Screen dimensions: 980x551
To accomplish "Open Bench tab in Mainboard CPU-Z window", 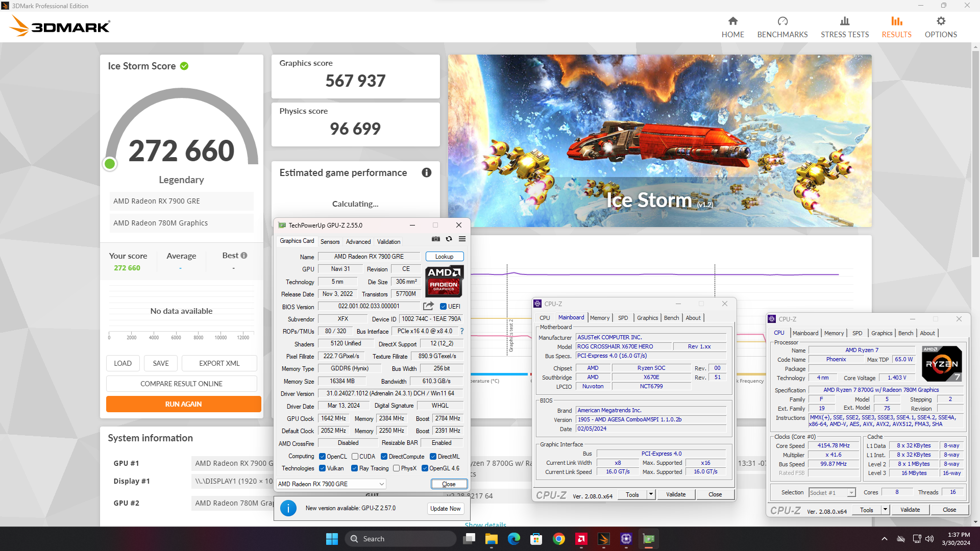I will pos(671,318).
